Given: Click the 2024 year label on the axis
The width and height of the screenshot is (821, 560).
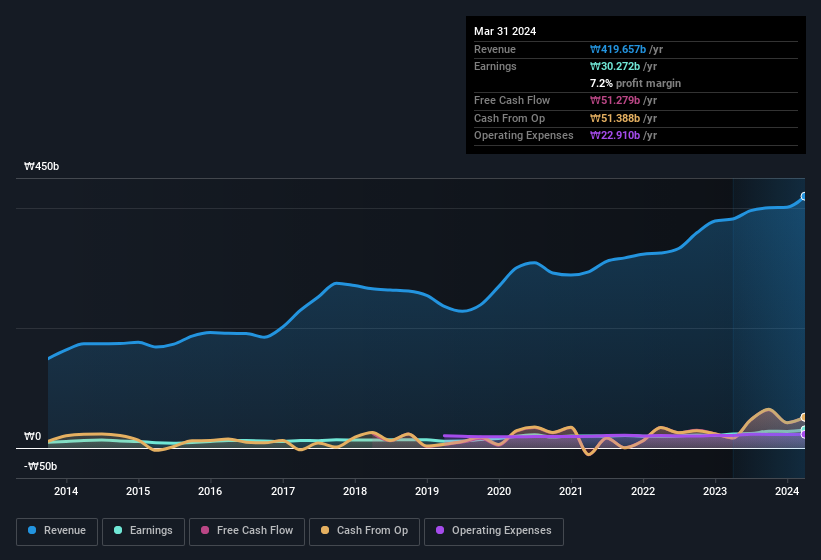Looking at the screenshot, I should click(x=787, y=491).
